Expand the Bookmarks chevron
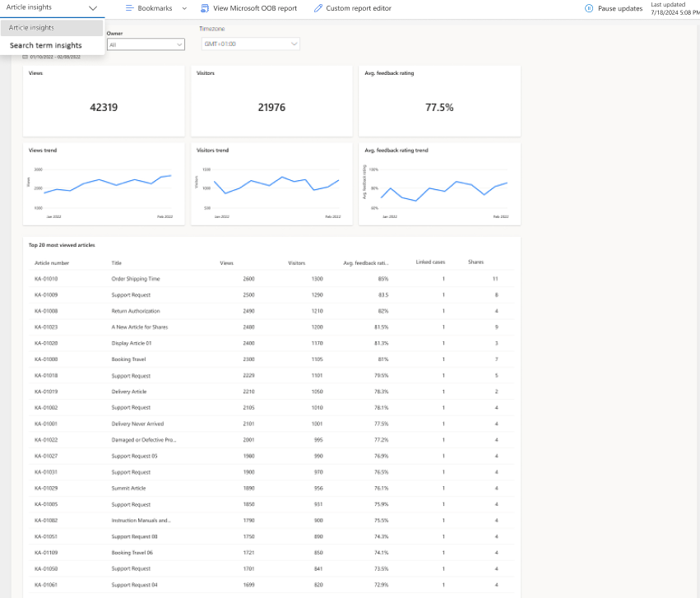 pyautogui.click(x=184, y=9)
